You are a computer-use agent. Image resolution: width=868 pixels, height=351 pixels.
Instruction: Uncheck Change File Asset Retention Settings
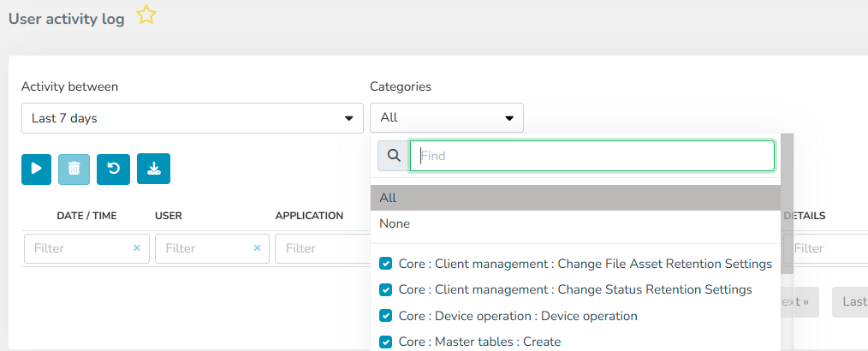[386, 264]
